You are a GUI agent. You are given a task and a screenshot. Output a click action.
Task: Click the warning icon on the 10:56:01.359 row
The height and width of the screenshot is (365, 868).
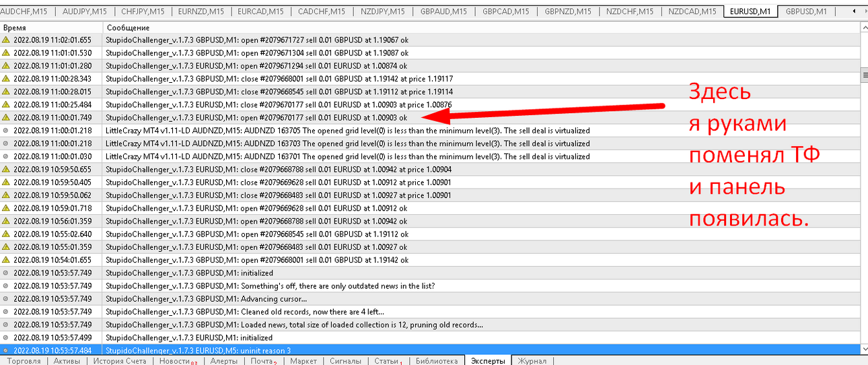(x=6, y=221)
